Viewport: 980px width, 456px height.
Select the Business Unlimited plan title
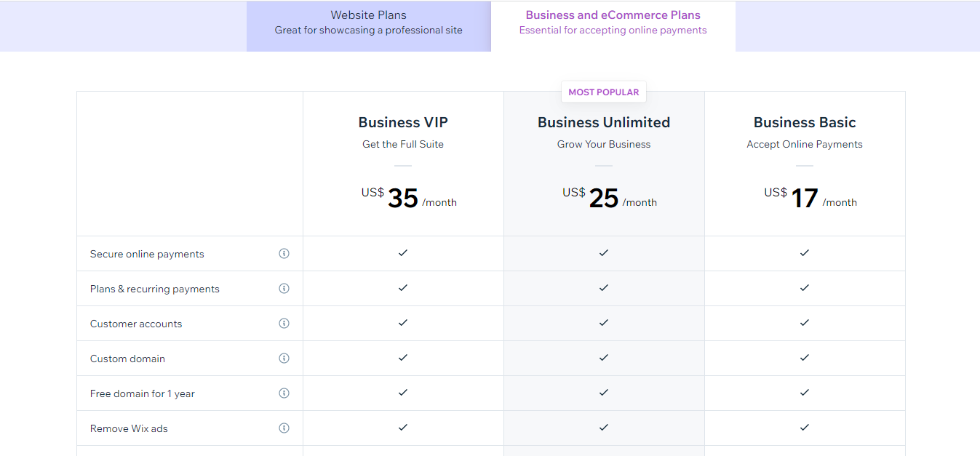point(604,122)
